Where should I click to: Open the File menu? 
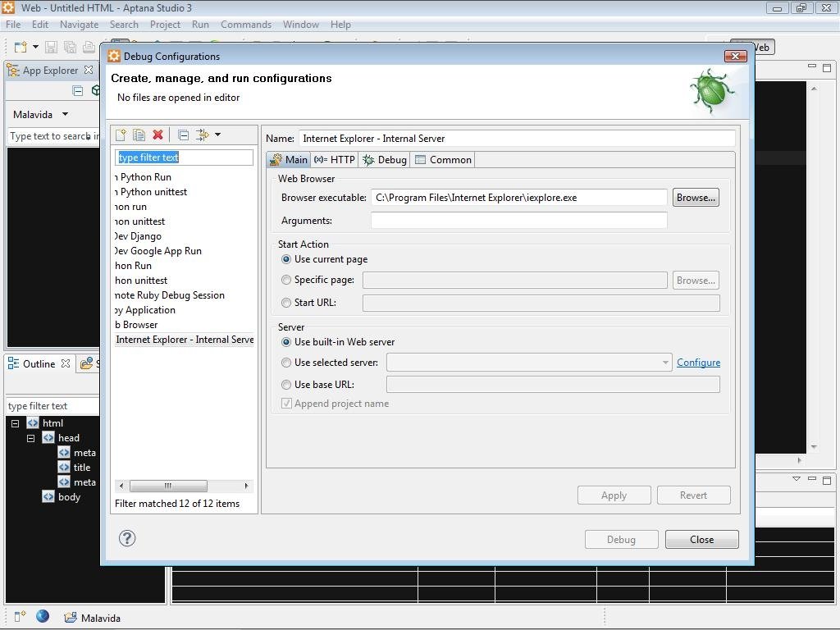coord(13,25)
